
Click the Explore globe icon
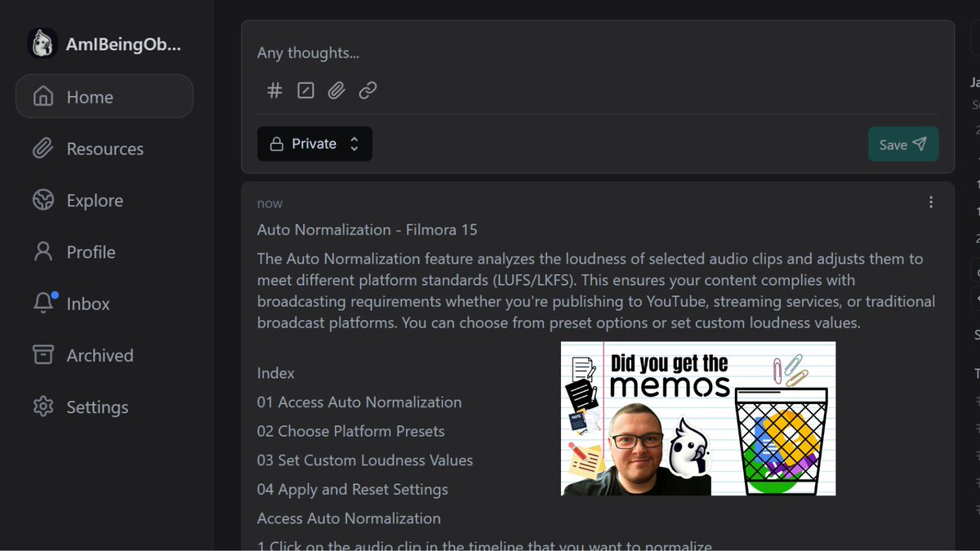pyautogui.click(x=42, y=200)
